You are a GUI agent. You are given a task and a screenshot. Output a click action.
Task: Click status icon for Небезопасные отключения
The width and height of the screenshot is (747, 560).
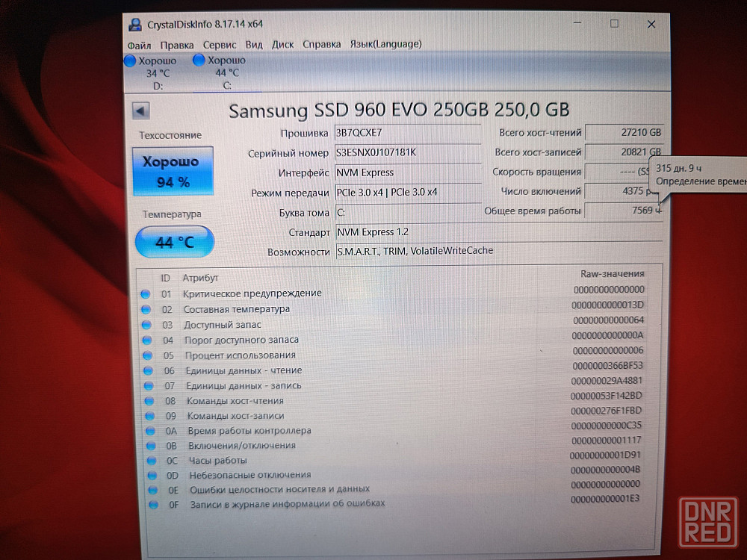pos(152,475)
